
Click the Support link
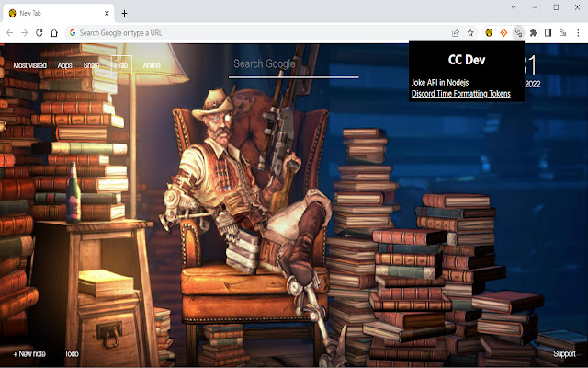564,353
